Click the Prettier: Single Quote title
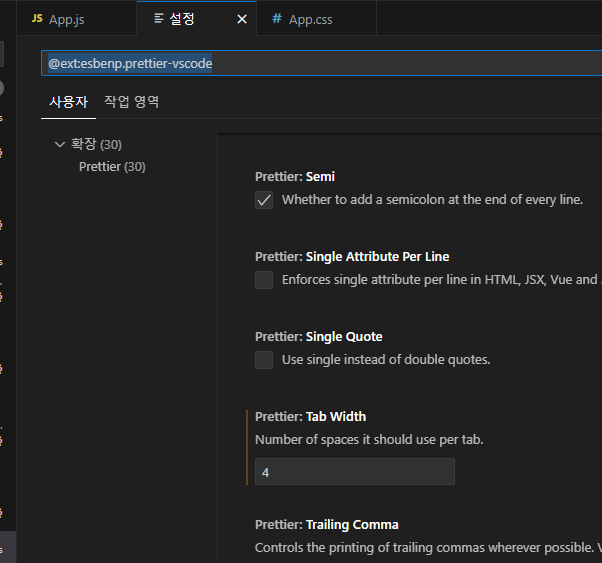This screenshot has height=563, width=602. 319,336
